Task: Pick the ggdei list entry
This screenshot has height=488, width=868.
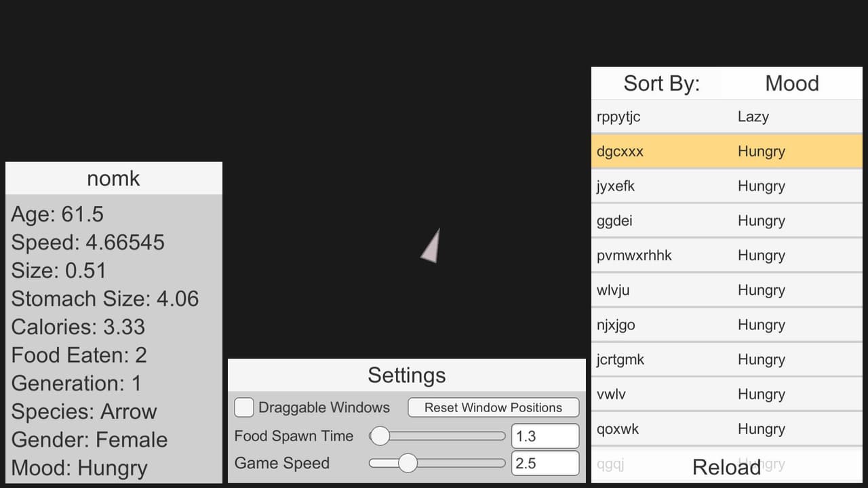Action: 726,220
